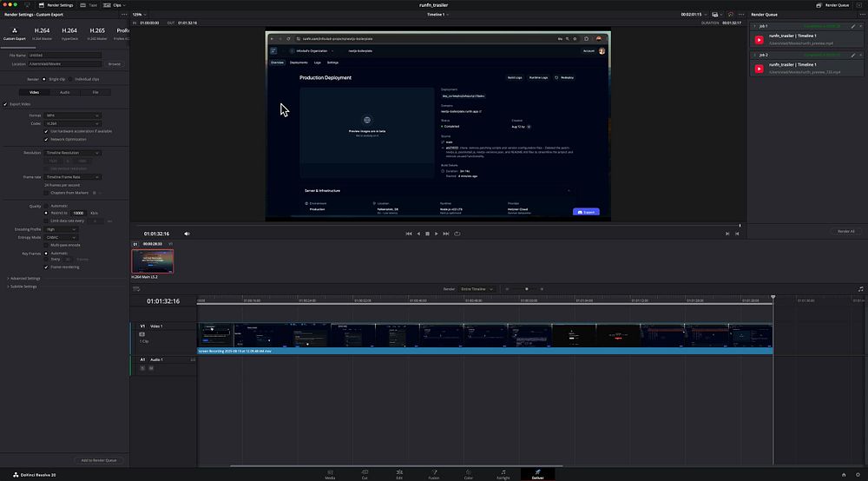Image resolution: width=868 pixels, height=481 pixels.
Task: Switch to the Video settings tab
Action: pyautogui.click(x=35, y=92)
